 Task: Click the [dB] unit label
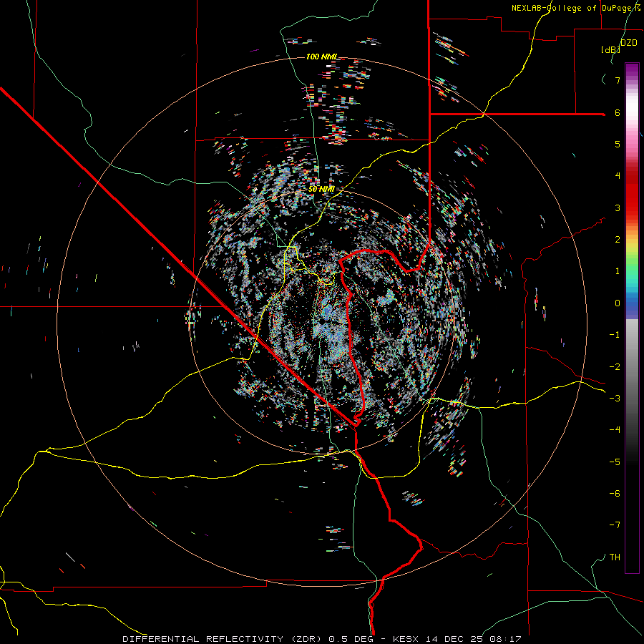(610, 49)
